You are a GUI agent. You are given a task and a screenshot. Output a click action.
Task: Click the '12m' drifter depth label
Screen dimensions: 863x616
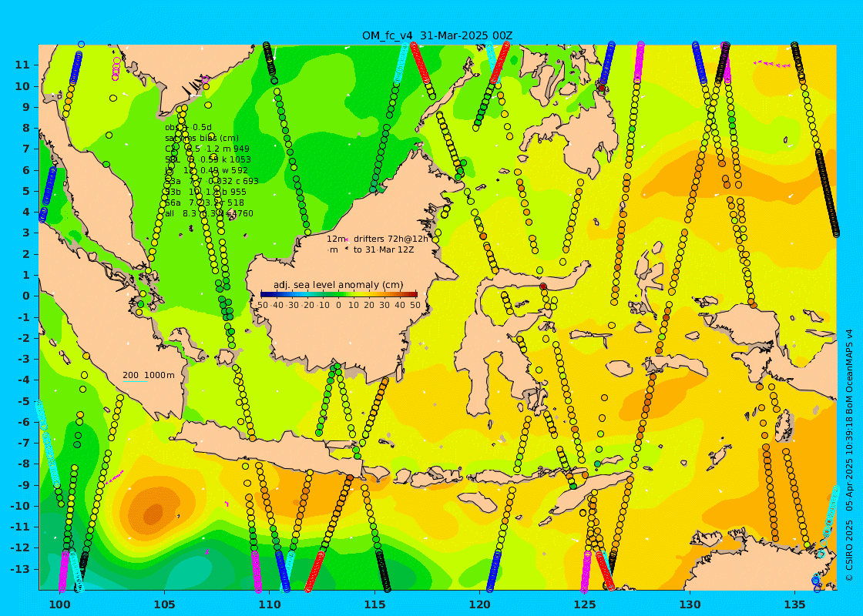pyautogui.click(x=336, y=239)
